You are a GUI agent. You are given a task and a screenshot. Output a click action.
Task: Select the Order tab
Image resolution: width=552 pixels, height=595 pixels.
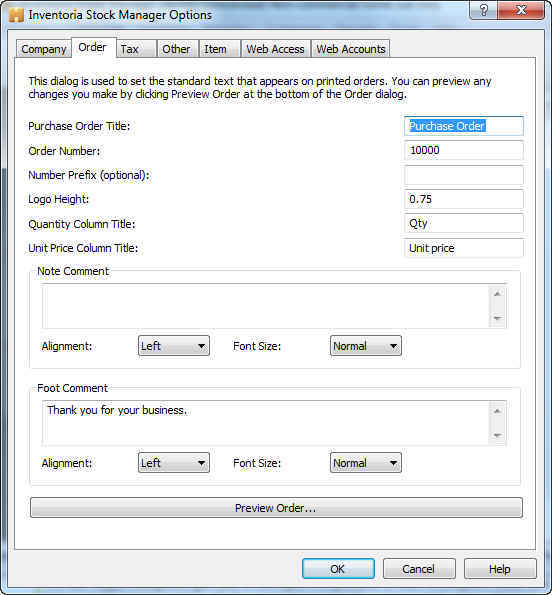point(93,47)
